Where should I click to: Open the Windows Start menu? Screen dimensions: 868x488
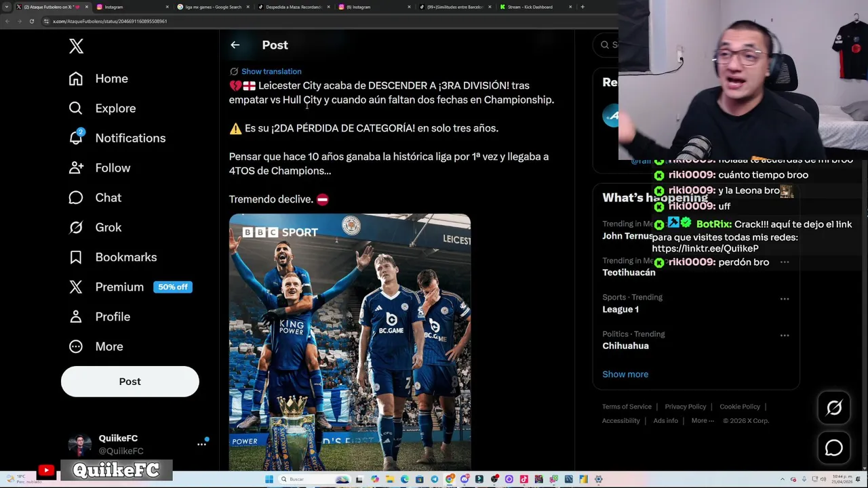pyautogui.click(x=269, y=479)
